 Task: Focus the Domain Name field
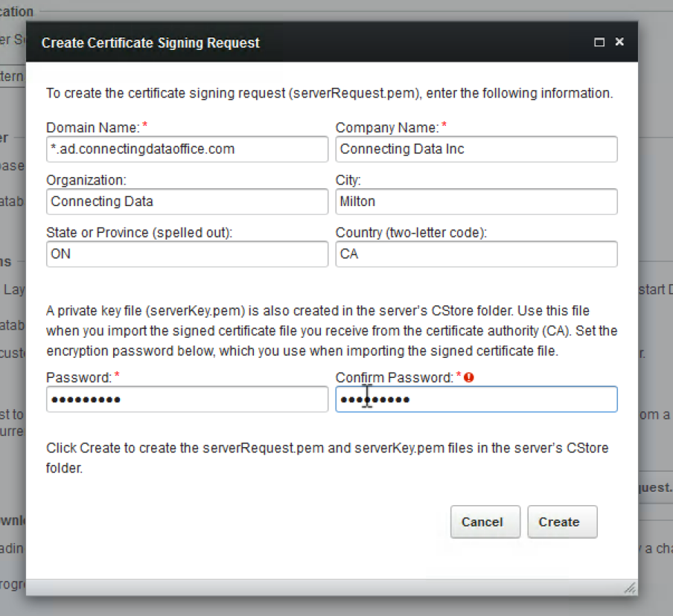(x=187, y=149)
